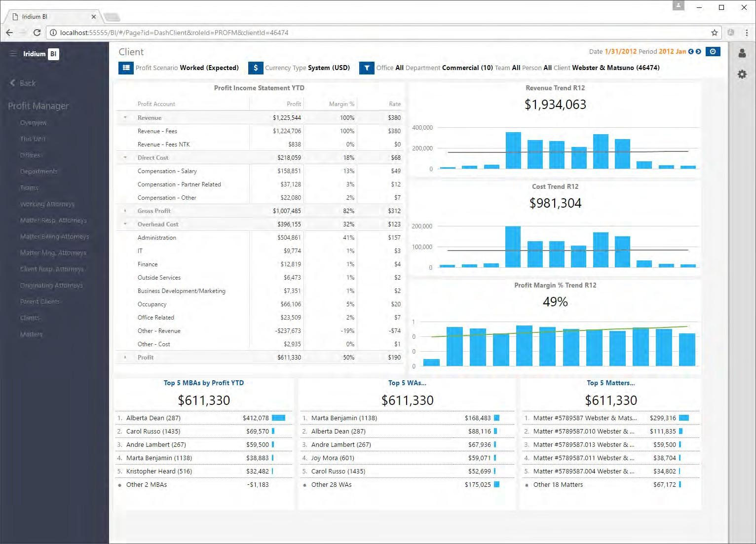Go to previous period arrow

pos(691,51)
